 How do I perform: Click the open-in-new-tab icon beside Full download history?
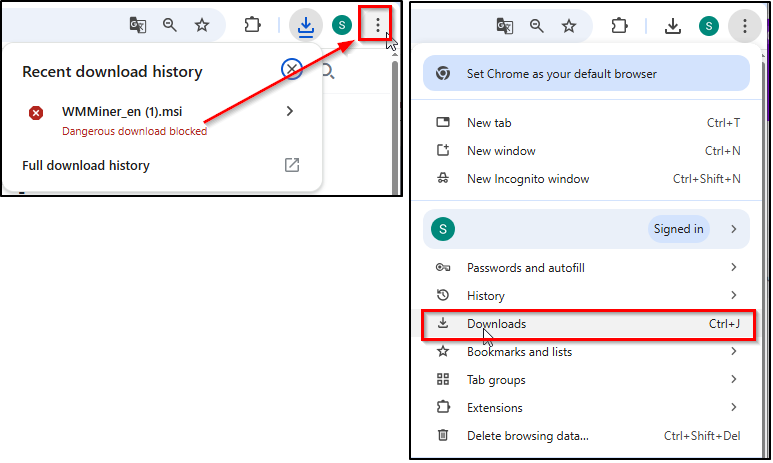(292, 165)
